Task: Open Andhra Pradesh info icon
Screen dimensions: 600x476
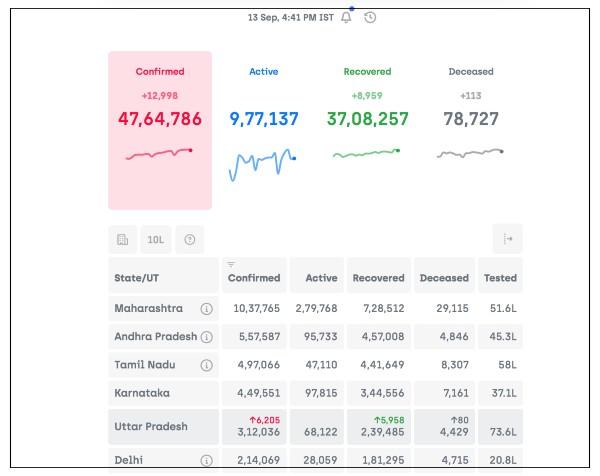Action: pos(206,337)
